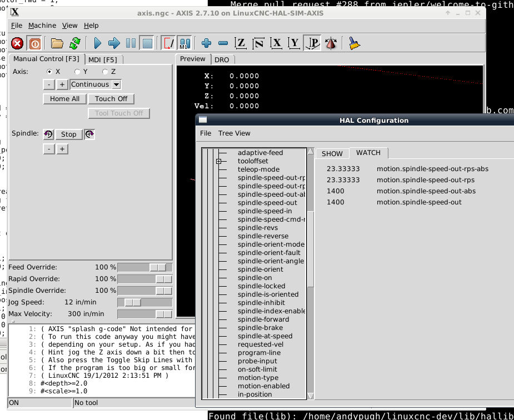
Task: Switch to the MDI [F5] tab
Action: 103,59
